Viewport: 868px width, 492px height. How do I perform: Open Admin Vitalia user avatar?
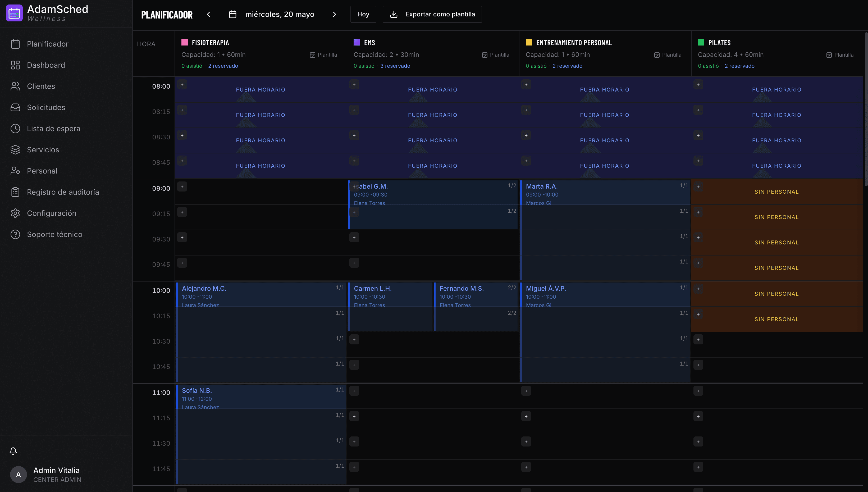point(18,475)
